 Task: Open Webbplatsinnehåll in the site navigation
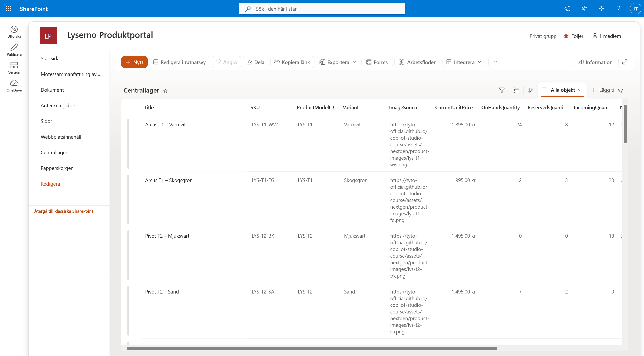pyautogui.click(x=61, y=137)
